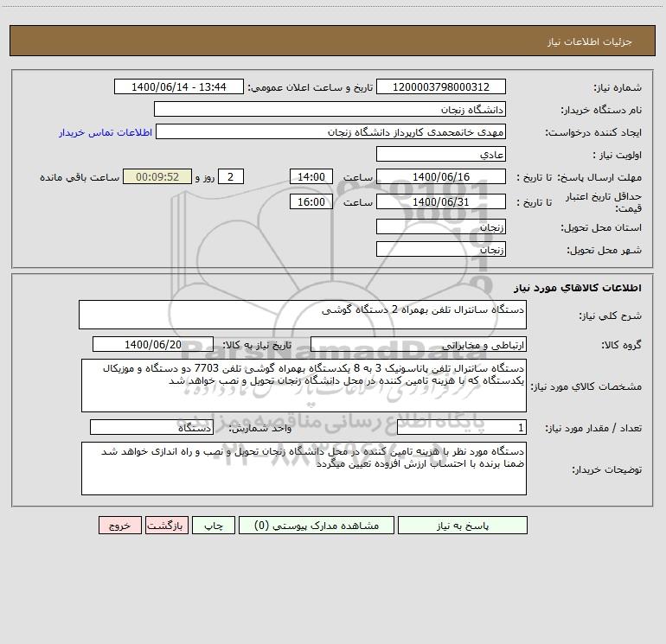Click the استان محل تحویل label

coord(601,228)
